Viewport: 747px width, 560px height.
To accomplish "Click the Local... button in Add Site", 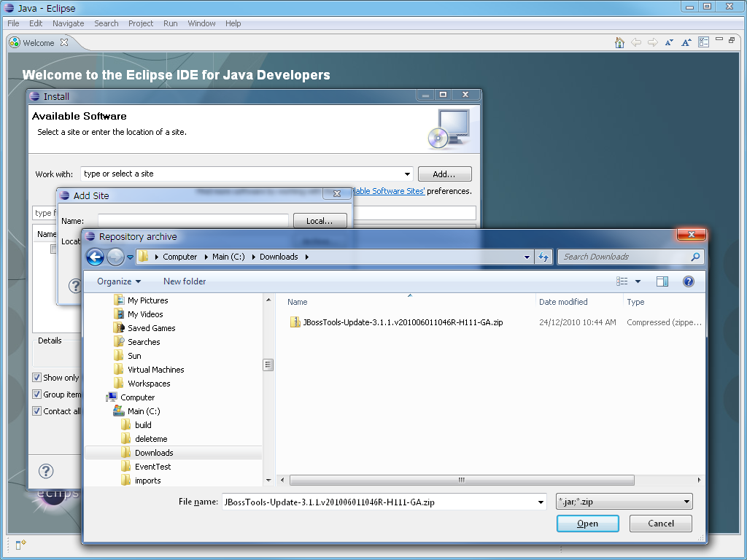I will pyautogui.click(x=320, y=221).
